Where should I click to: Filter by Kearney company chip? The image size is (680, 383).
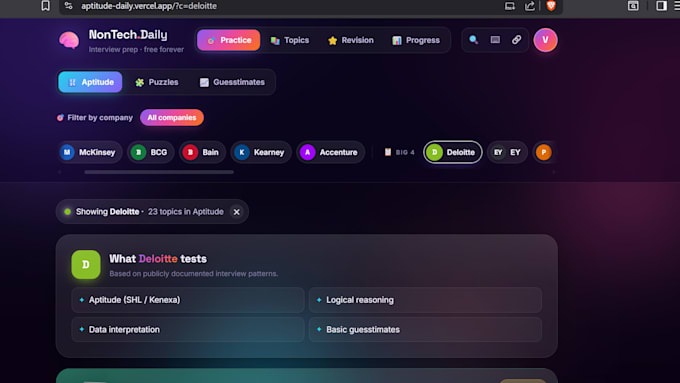261,152
